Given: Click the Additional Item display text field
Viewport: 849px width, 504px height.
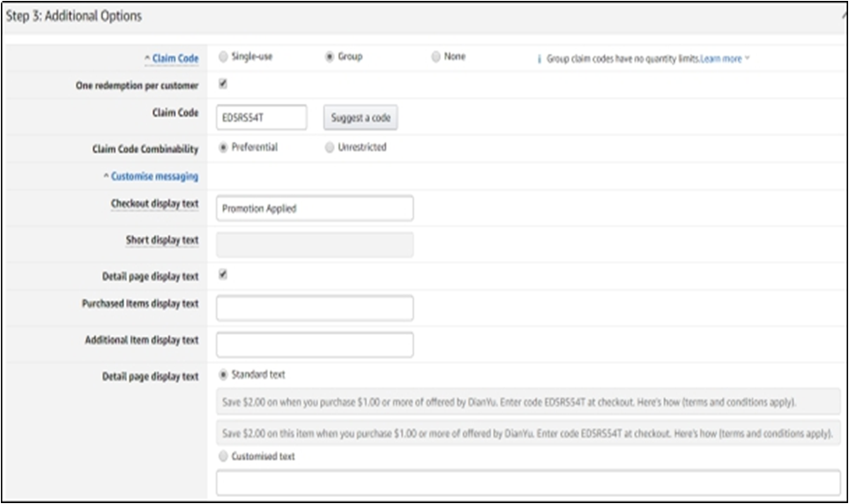Looking at the screenshot, I should pos(314,345).
